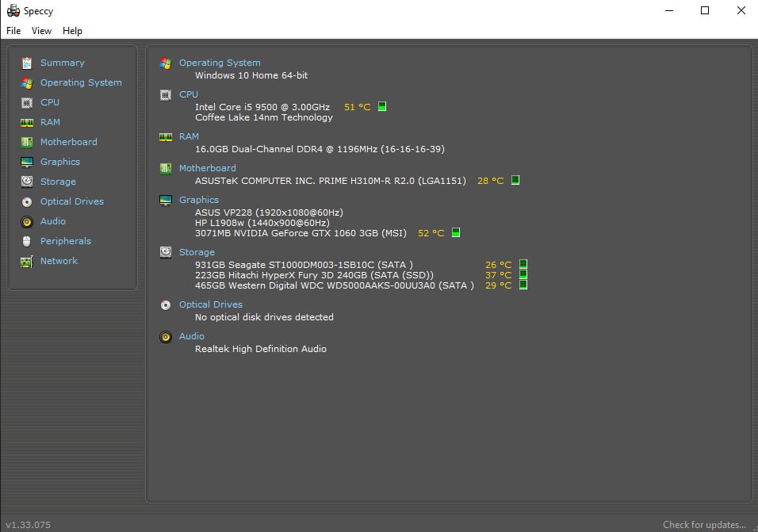Screen dimensions: 758x532
Task: Open the File menu
Action: [13, 31]
